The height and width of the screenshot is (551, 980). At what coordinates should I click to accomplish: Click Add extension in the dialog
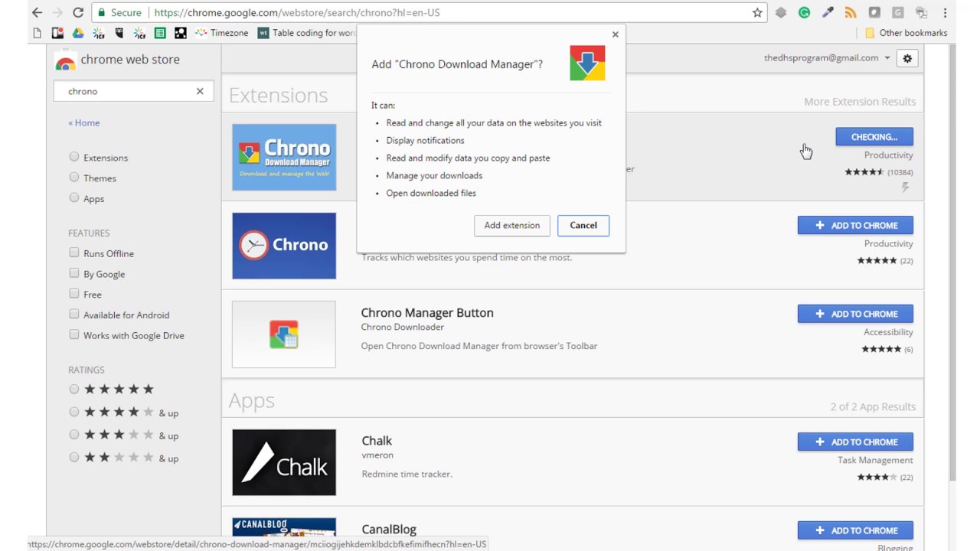click(x=512, y=225)
